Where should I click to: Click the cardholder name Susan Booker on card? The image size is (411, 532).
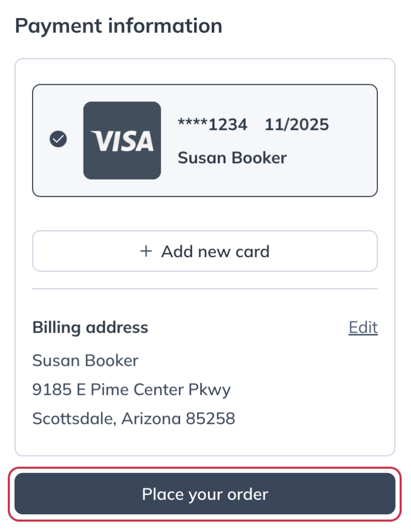(232, 158)
